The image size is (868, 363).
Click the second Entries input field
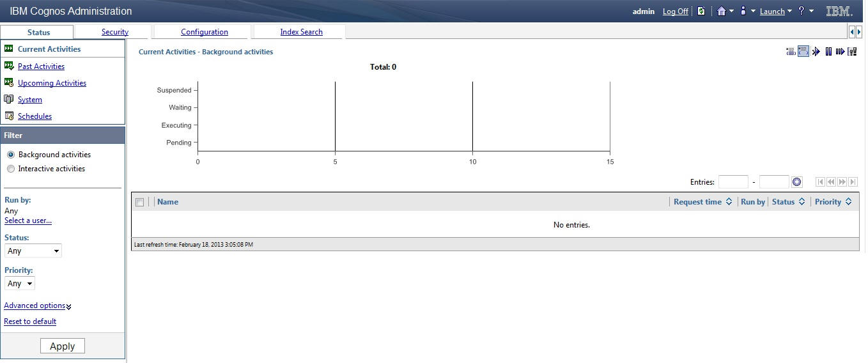[774, 182]
